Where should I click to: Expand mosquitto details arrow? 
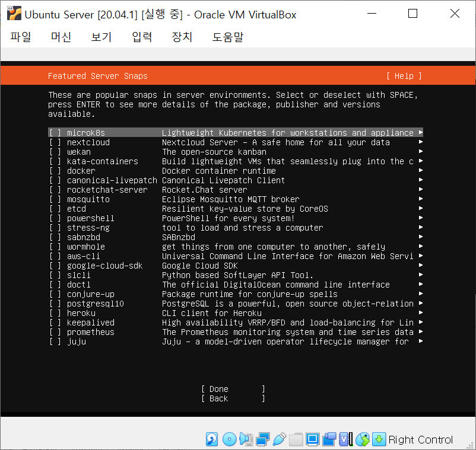click(x=421, y=199)
